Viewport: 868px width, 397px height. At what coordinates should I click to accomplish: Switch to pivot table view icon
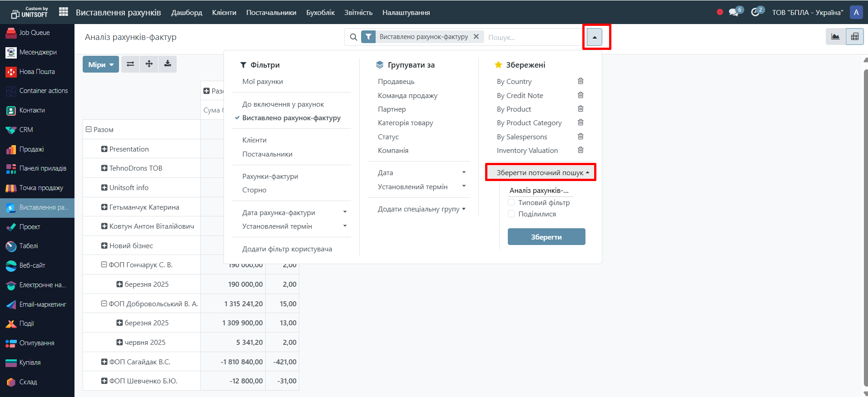[854, 37]
